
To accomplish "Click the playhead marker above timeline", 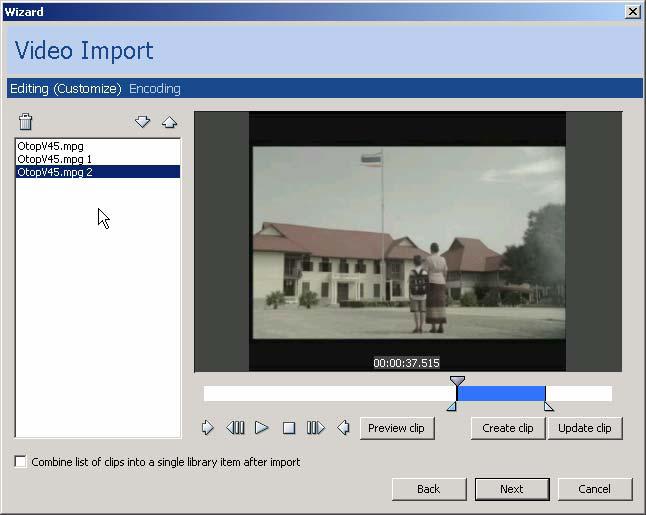I will (457, 381).
